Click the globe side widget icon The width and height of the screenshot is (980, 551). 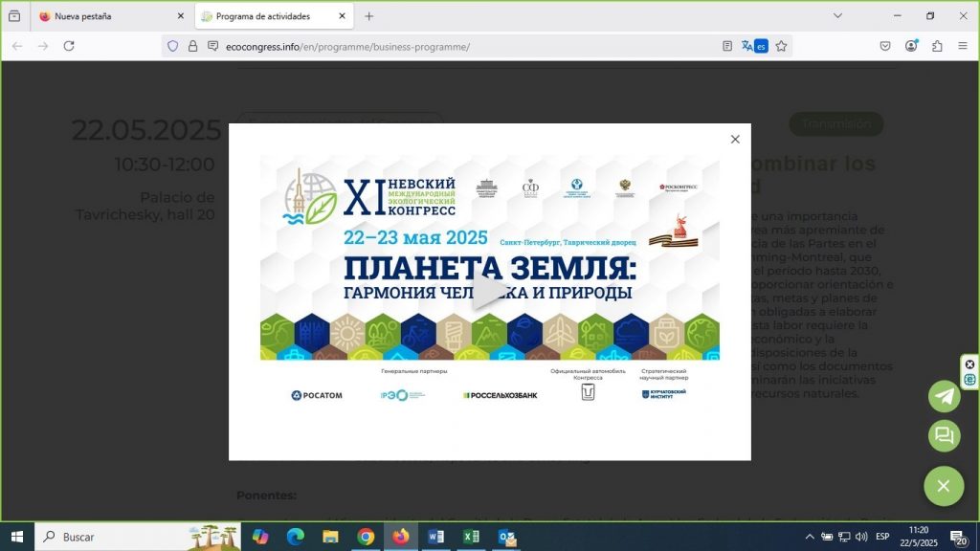click(x=969, y=379)
